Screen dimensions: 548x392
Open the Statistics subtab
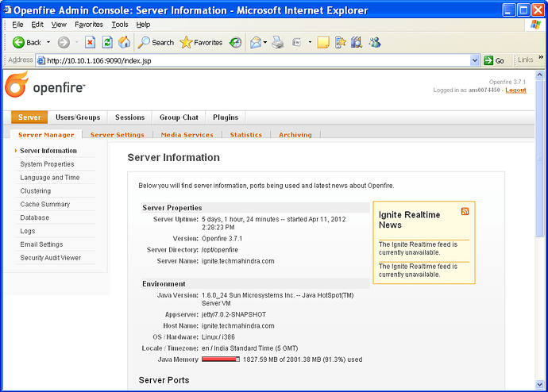click(245, 135)
